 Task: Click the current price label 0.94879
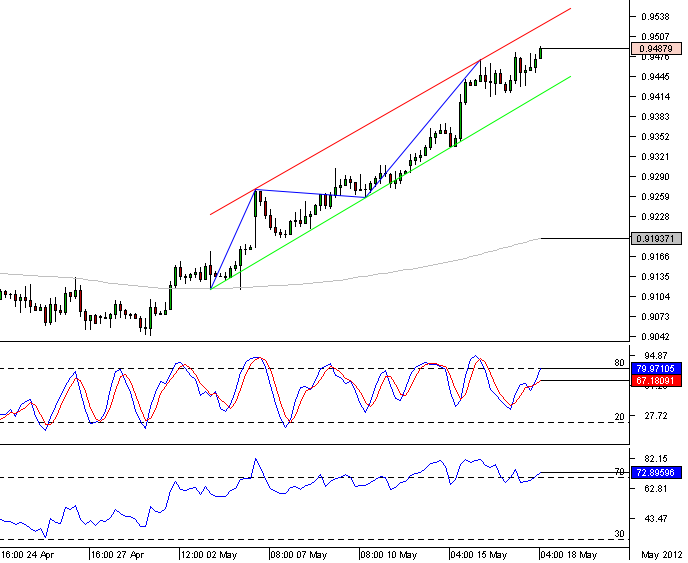(x=656, y=48)
